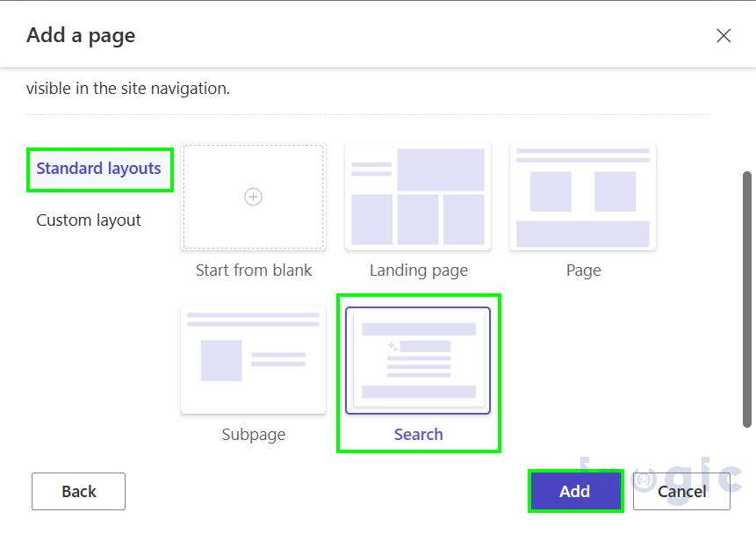Select the Subpage layout thumbnail
This screenshot has width=756, height=534.
click(253, 360)
